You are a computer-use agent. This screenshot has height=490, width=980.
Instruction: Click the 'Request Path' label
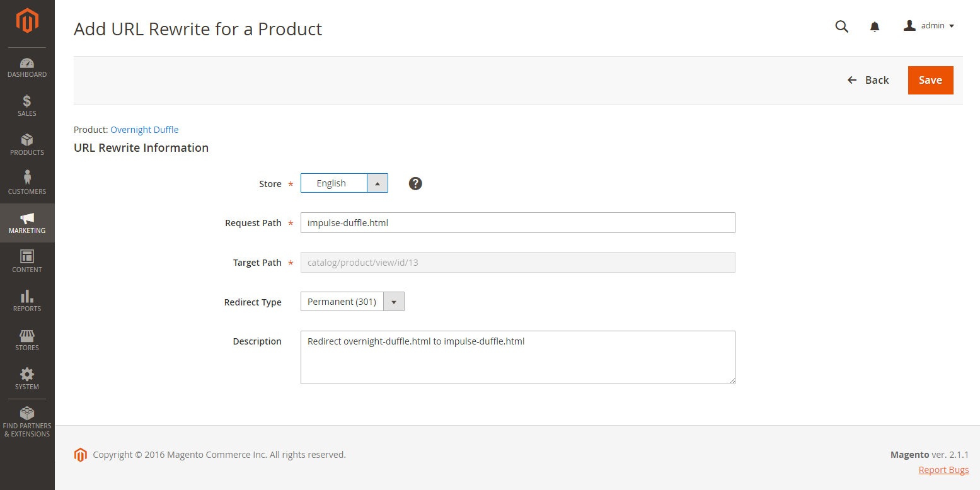pyautogui.click(x=253, y=223)
